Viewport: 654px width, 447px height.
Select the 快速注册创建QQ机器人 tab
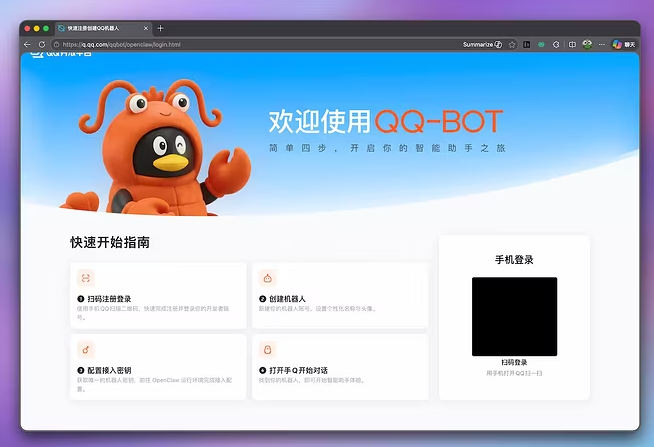[x=103, y=28]
